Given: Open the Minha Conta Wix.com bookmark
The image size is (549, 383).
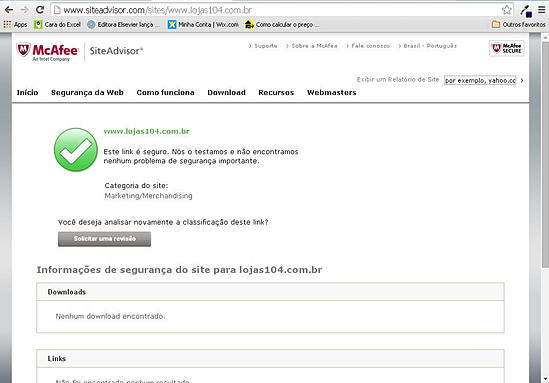Looking at the screenshot, I should pyautogui.click(x=203, y=25).
